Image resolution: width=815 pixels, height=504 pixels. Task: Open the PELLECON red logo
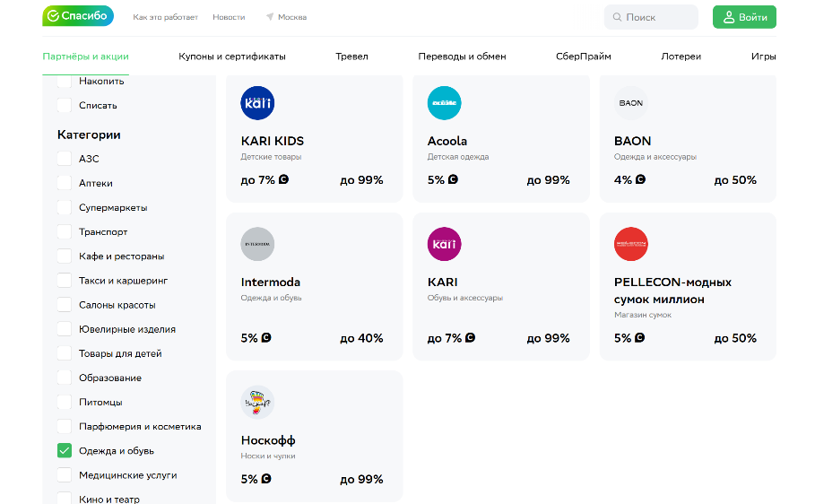[x=630, y=244]
